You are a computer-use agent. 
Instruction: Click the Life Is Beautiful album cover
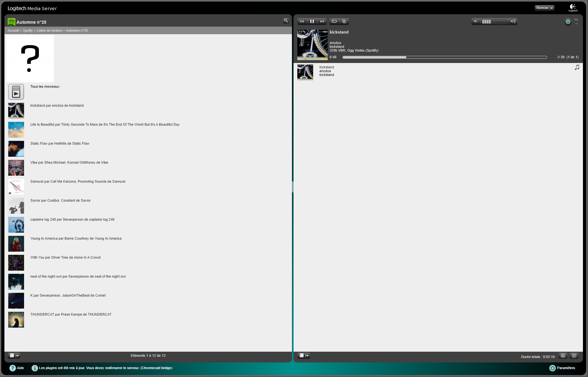coord(16,130)
